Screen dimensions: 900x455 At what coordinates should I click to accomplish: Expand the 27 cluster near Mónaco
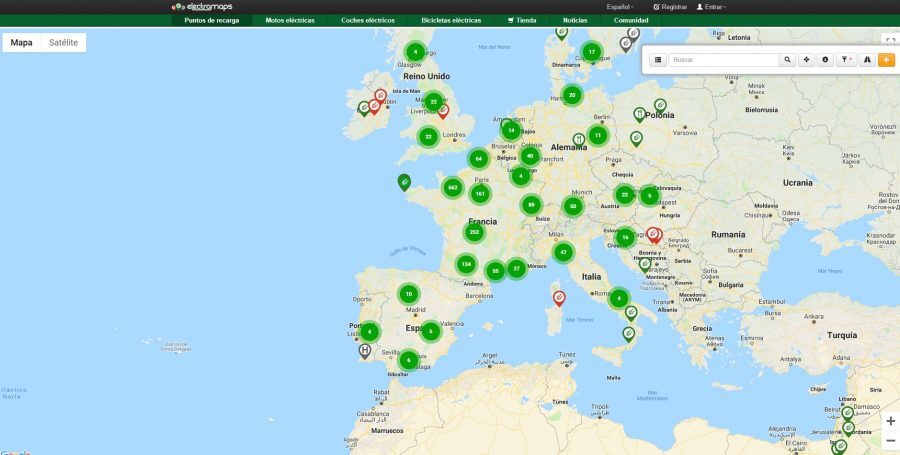click(517, 269)
